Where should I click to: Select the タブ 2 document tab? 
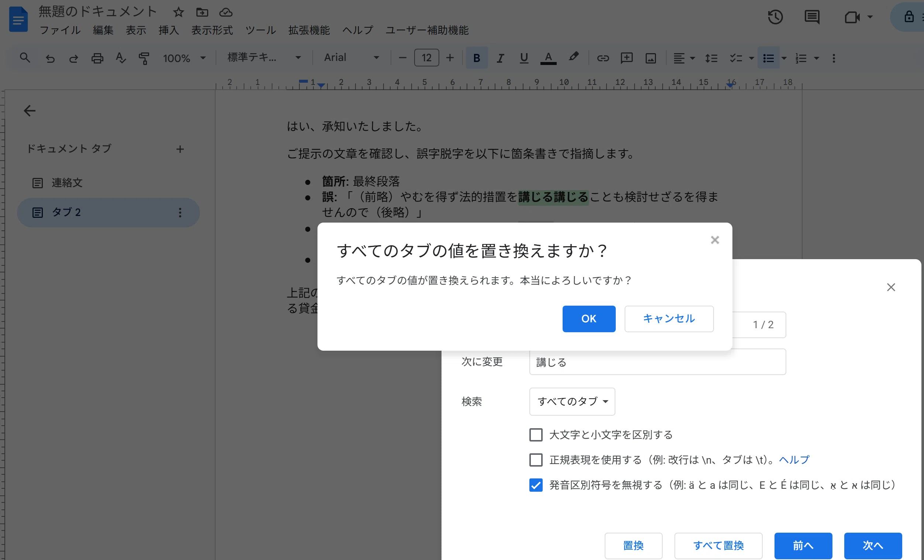(x=109, y=212)
